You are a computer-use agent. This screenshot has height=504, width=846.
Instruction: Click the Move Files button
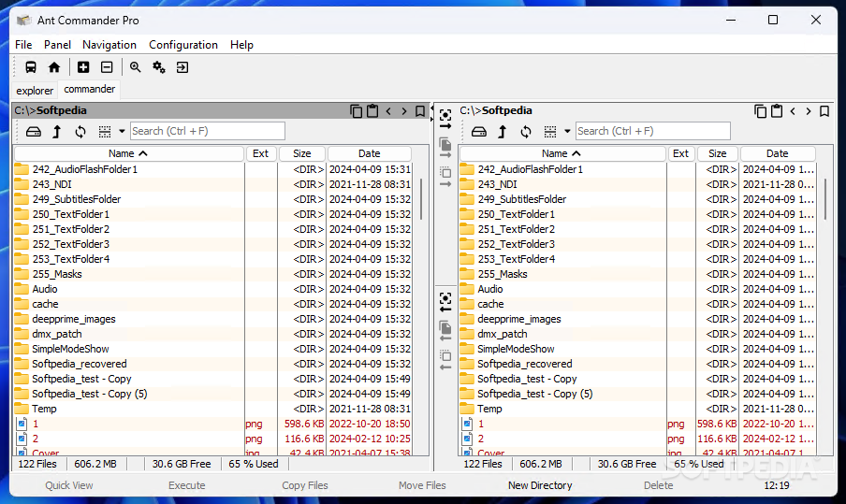pos(422,485)
